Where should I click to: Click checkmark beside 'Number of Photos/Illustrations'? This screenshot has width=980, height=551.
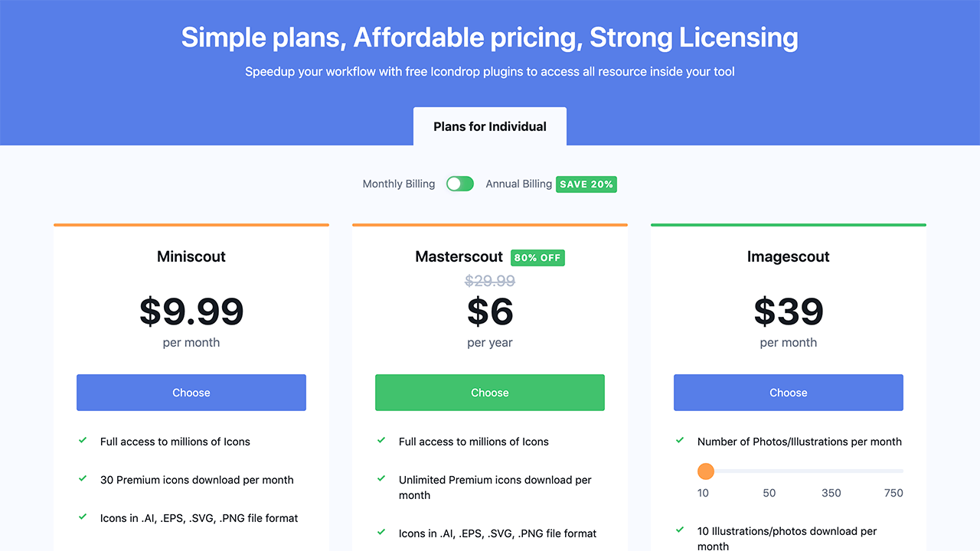pyautogui.click(x=680, y=441)
